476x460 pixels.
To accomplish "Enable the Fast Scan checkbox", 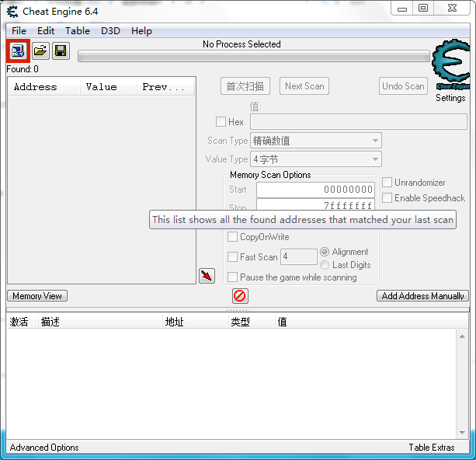I will tap(232, 256).
